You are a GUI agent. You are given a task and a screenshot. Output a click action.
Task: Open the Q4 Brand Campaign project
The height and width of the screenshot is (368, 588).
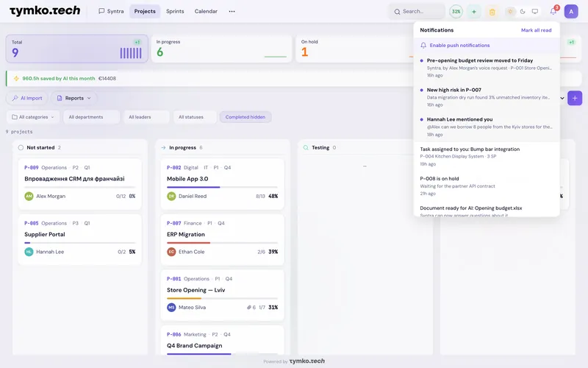[223, 340]
